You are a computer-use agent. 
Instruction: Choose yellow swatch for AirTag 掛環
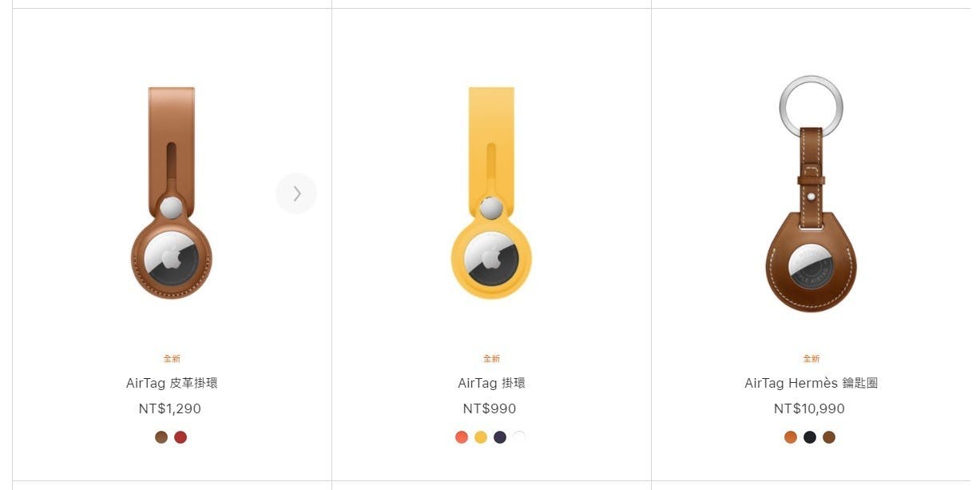click(x=481, y=437)
